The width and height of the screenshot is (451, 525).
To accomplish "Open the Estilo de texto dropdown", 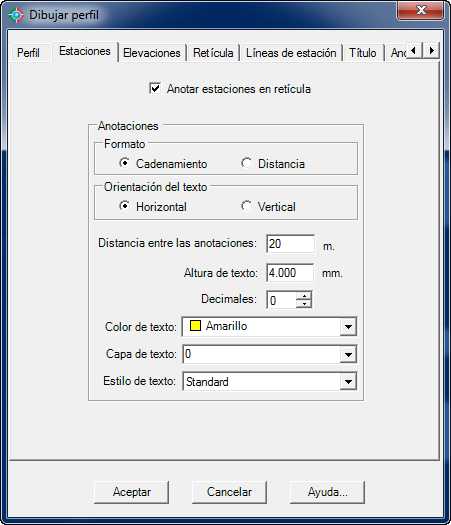I will click(x=348, y=381).
